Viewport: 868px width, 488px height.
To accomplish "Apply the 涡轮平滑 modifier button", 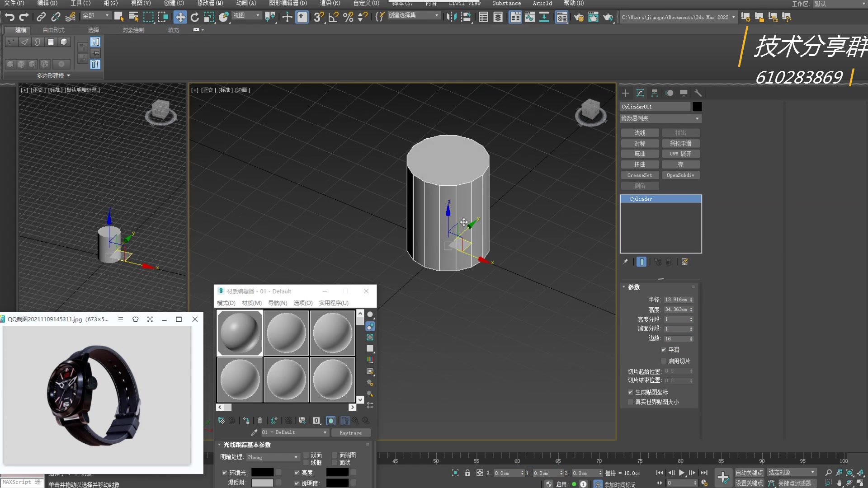I will 680,144.
